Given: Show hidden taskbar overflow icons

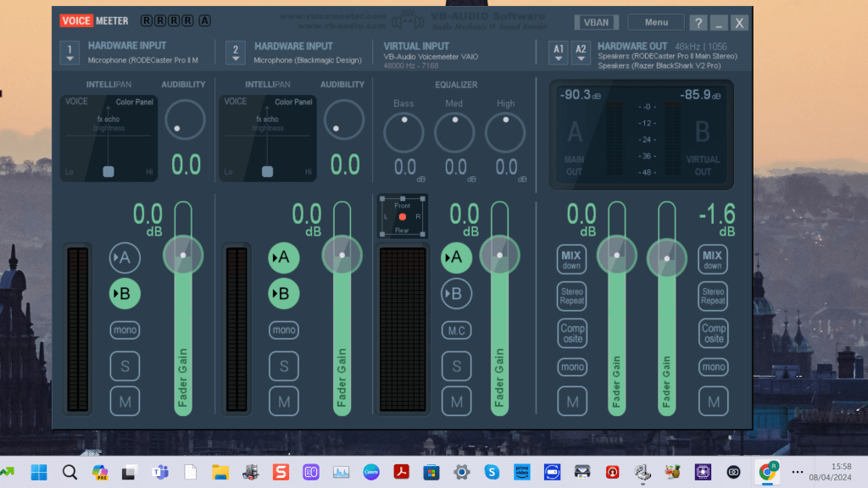Looking at the screenshot, I should click(x=797, y=472).
